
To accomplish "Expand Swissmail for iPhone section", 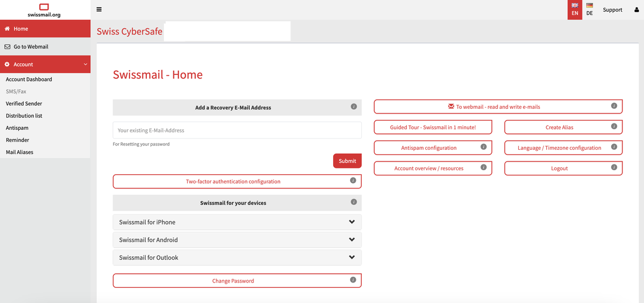I will (237, 222).
